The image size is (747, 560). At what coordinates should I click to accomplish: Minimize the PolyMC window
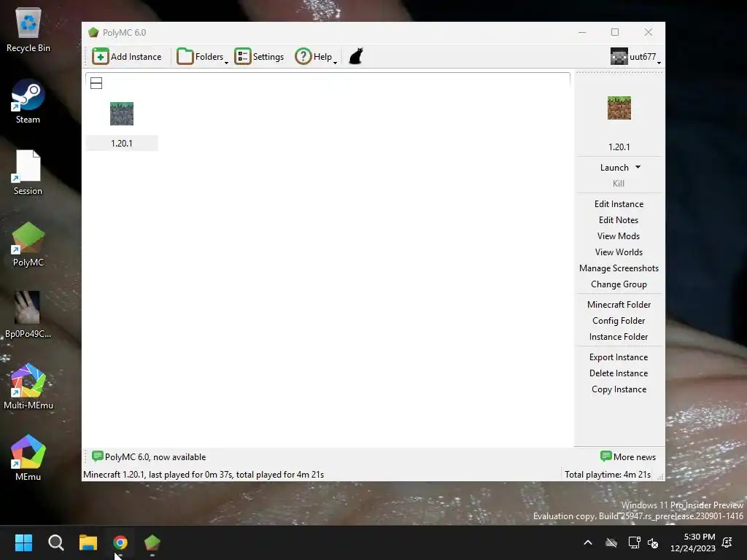pos(582,32)
